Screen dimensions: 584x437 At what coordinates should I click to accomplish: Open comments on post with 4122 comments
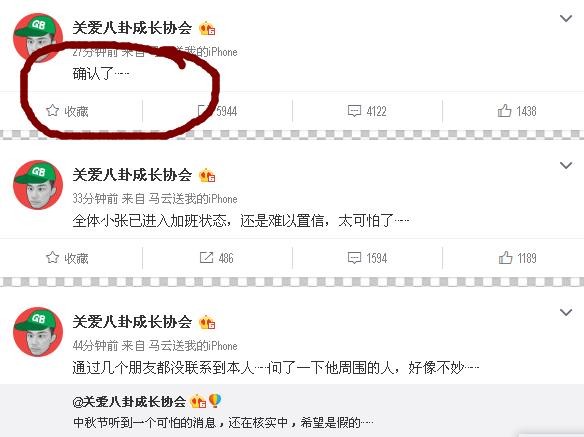[367, 111]
